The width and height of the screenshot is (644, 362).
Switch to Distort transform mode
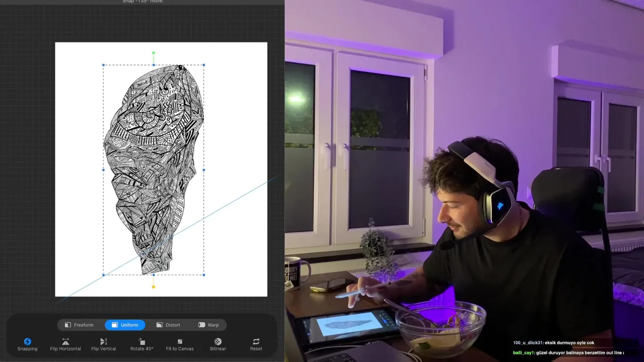(168, 325)
